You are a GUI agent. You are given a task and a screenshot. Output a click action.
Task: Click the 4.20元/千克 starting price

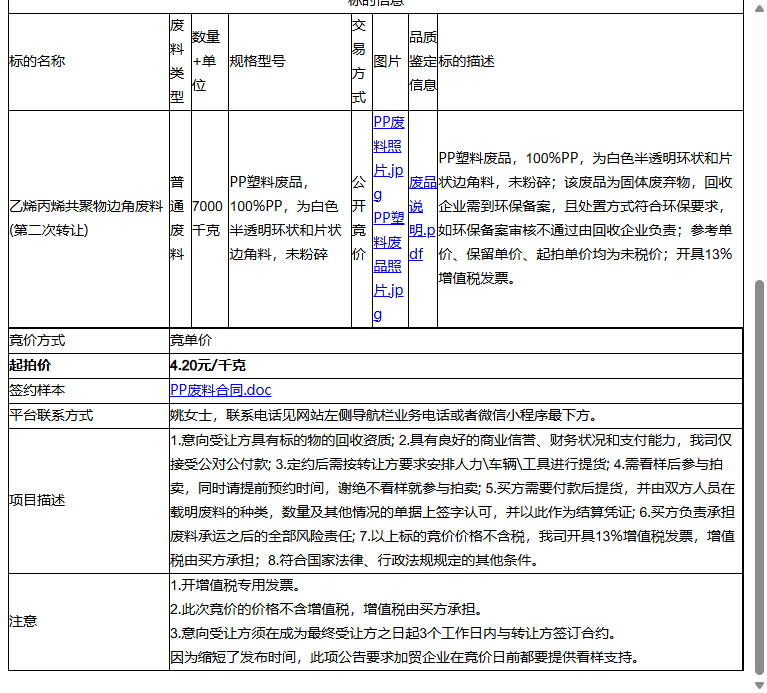tap(207, 365)
